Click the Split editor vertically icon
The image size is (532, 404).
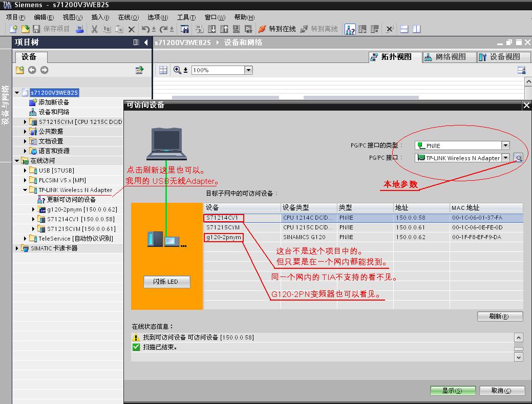pos(416,29)
